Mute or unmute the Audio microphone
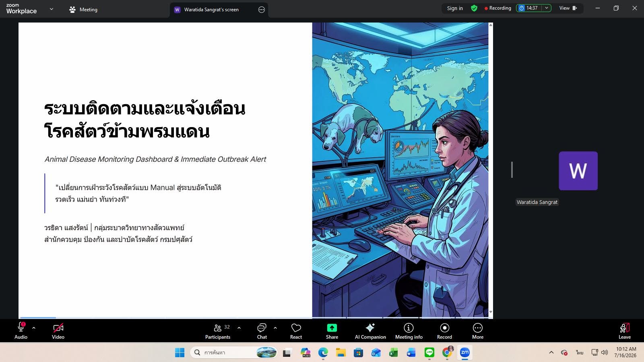Screen dimensions: 644x362 pos(21,331)
